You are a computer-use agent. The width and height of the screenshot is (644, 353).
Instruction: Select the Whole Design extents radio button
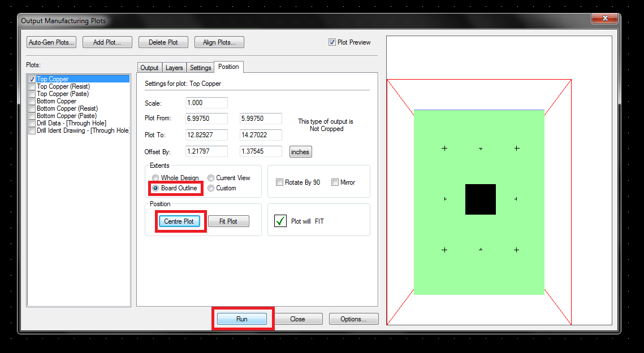click(155, 177)
